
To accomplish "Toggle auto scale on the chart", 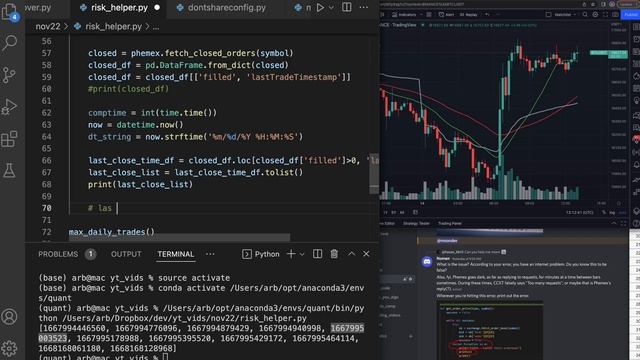I will tap(622, 213).
